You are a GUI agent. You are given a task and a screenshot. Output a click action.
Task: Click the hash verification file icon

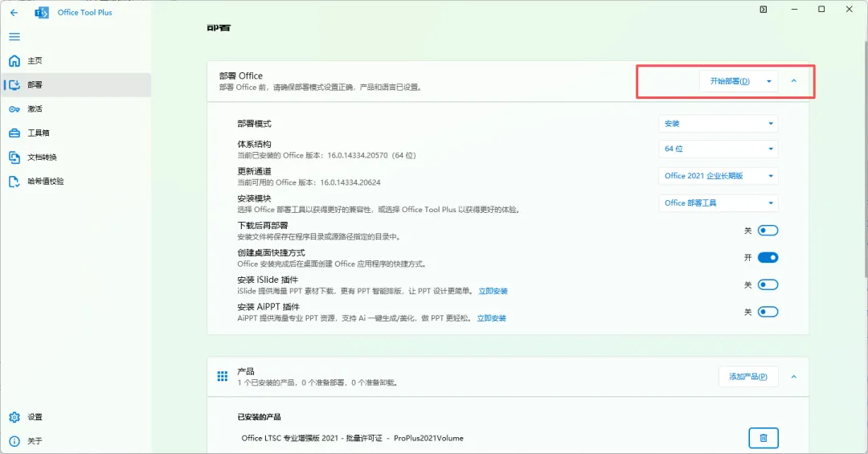pyautogui.click(x=14, y=181)
